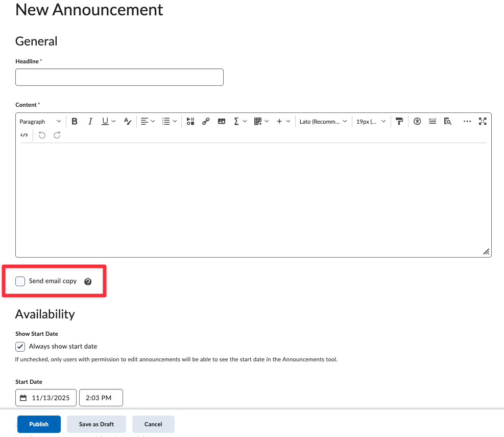Image resolution: width=504 pixels, height=437 pixels.
Task: Click the format painter icon
Action: point(399,122)
